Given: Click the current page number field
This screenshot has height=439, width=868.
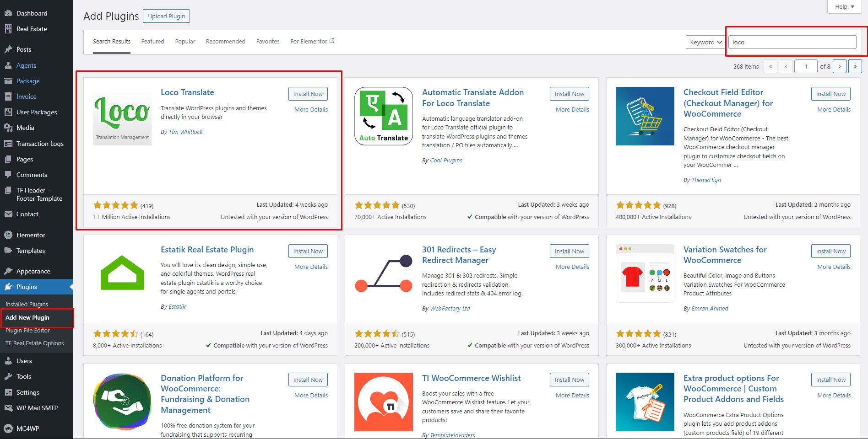Looking at the screenshot, I should click(806, 66).
